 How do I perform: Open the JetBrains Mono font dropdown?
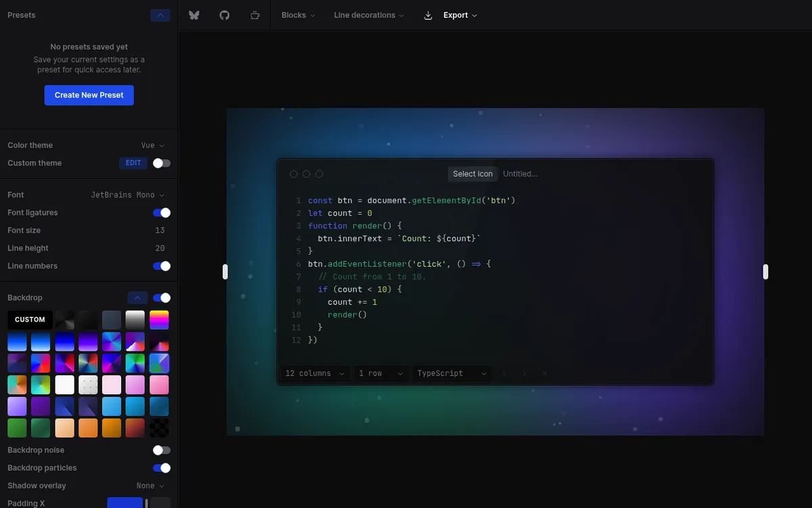click(128, 195)
